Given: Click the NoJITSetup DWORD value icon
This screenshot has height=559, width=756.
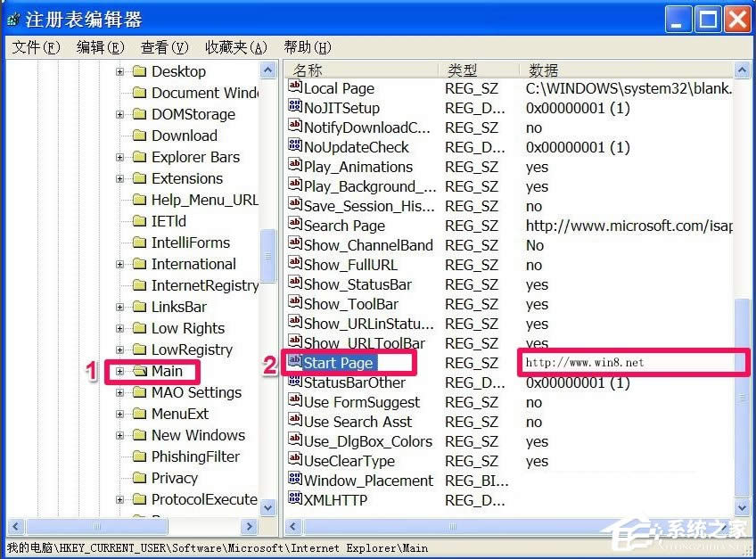Looking at the screenshot, I should pyautogui.click(x=294, y=108).
